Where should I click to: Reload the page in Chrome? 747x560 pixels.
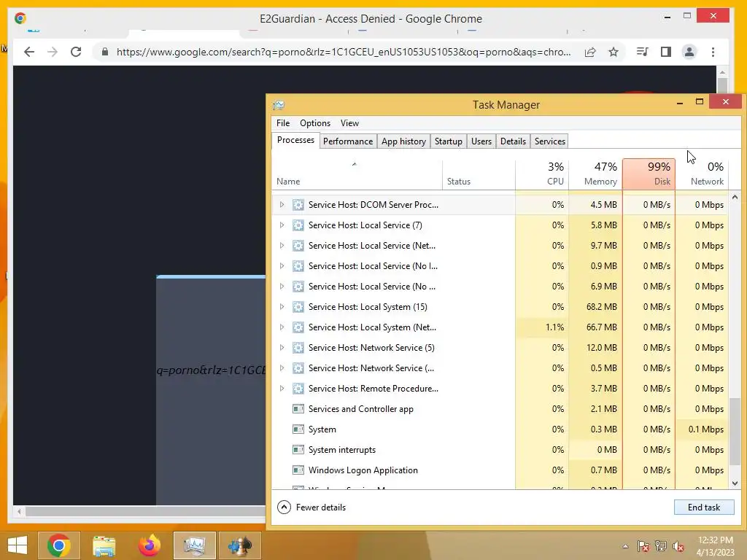pos(76,52)
